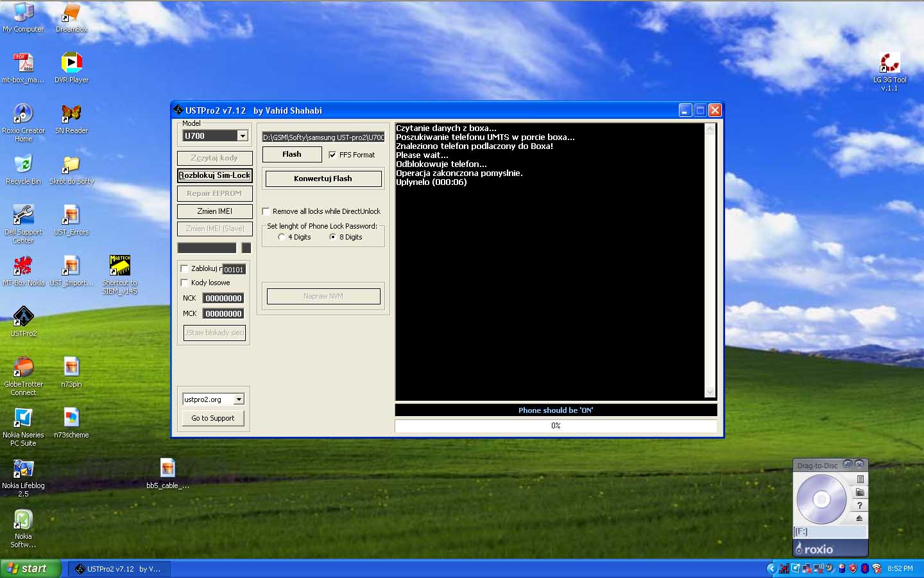924x578 pixels.
Task: Launch LG 3G Tool v.1.1 shortcut
Action: [889, 63]
